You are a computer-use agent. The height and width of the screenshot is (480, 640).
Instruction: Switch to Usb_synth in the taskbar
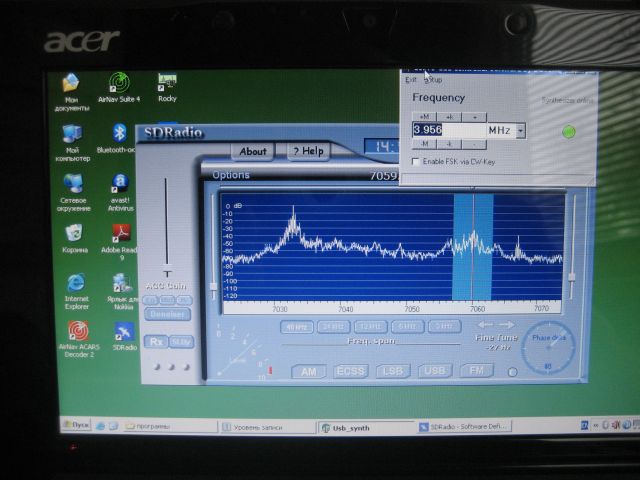point(366,428)
